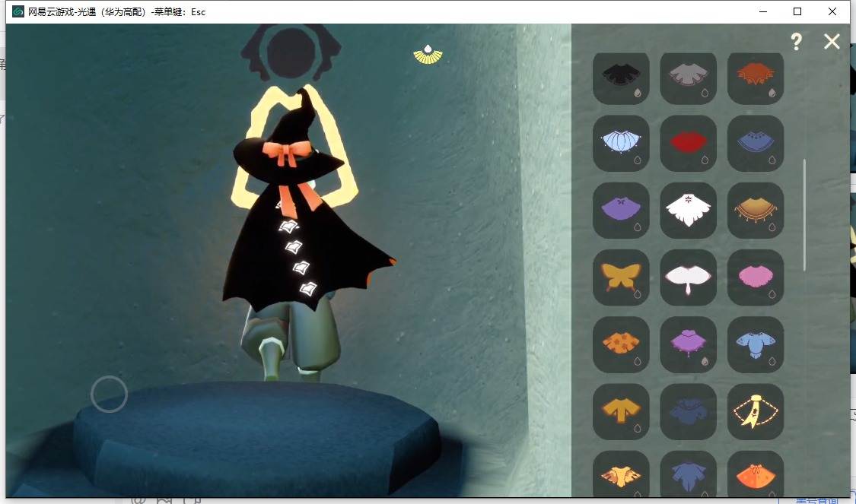Viewport: 856px width, 504px height.
Task: Choose the light blue collared cape
Action: pos(756,344)
